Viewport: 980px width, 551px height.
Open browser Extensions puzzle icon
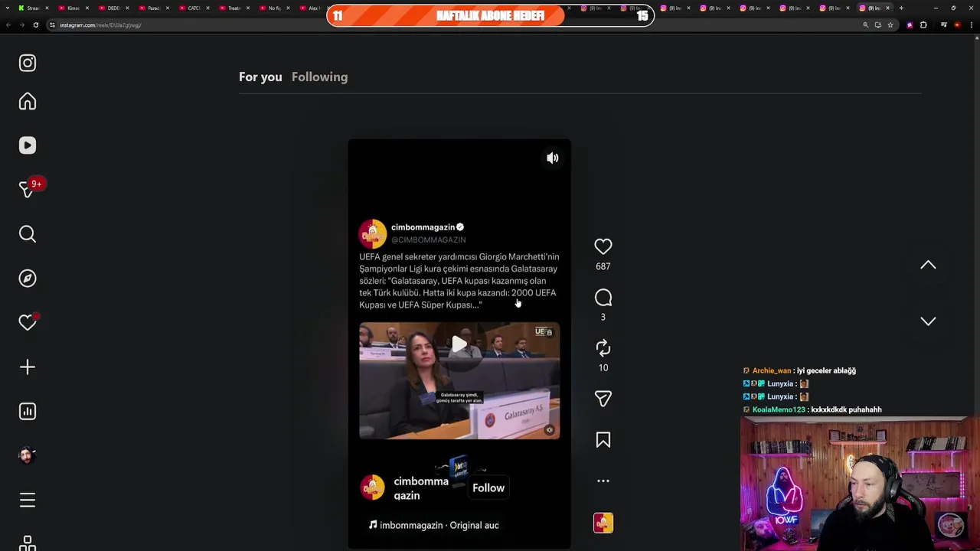pyautogui.click(x=923, y=24)
